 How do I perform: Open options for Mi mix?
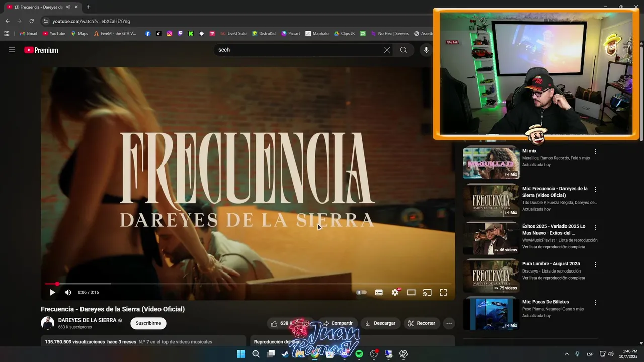click(x=595, y=152)
